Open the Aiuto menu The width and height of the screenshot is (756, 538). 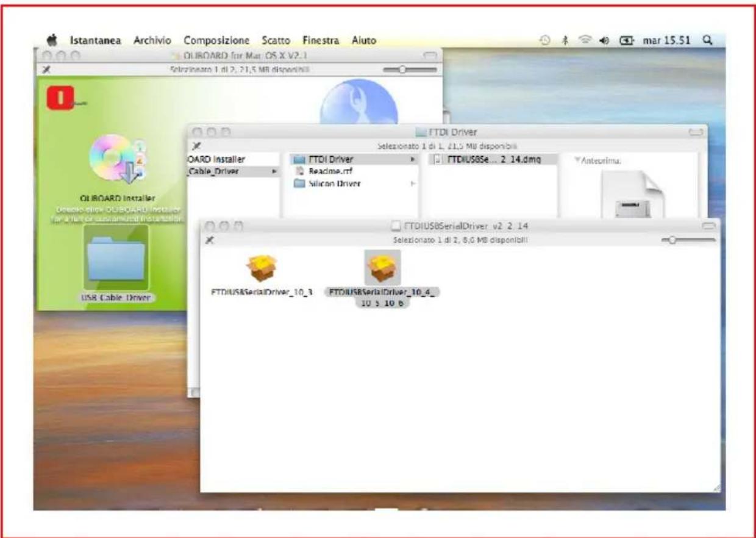pos(363,41)
